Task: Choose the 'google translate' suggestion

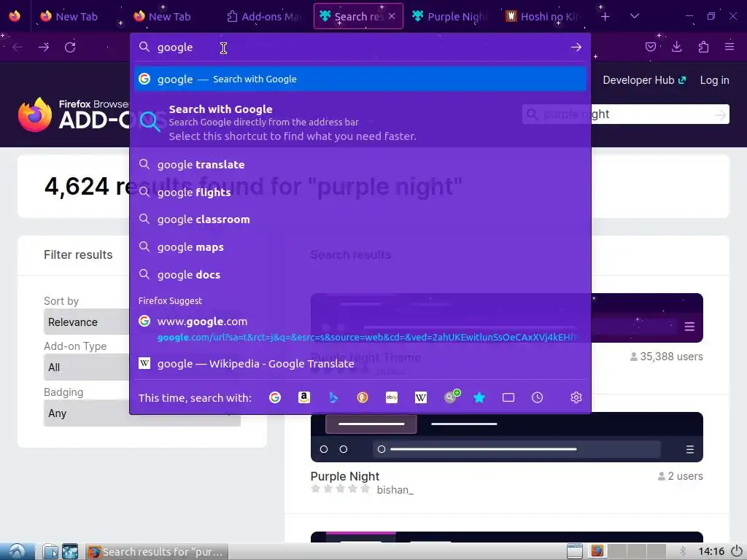Action: pyautogui.click(x=360, y=165)
